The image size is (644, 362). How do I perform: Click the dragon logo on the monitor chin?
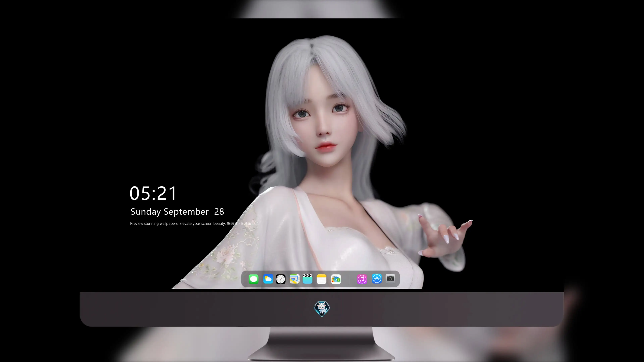coord(322,309)
